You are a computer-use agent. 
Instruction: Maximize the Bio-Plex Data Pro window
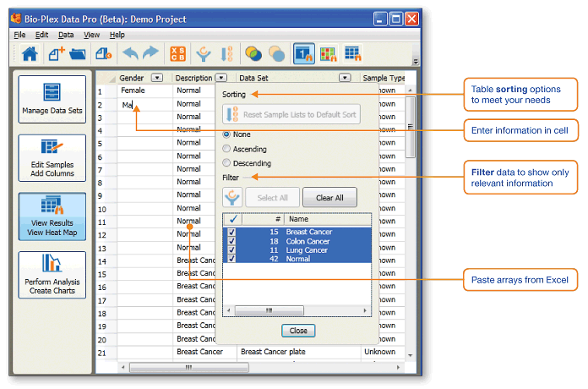pos(396,19)
